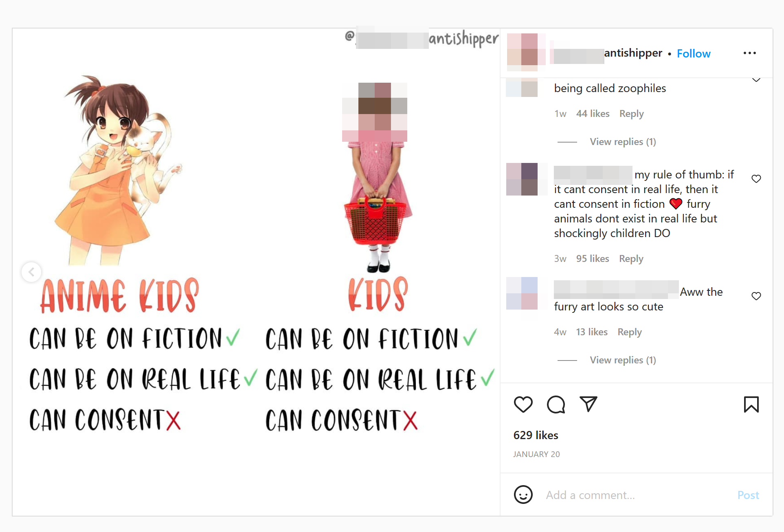Share post using paper plane icon
The height and width of the screenshot is (532, 784).
click(589, 404)
